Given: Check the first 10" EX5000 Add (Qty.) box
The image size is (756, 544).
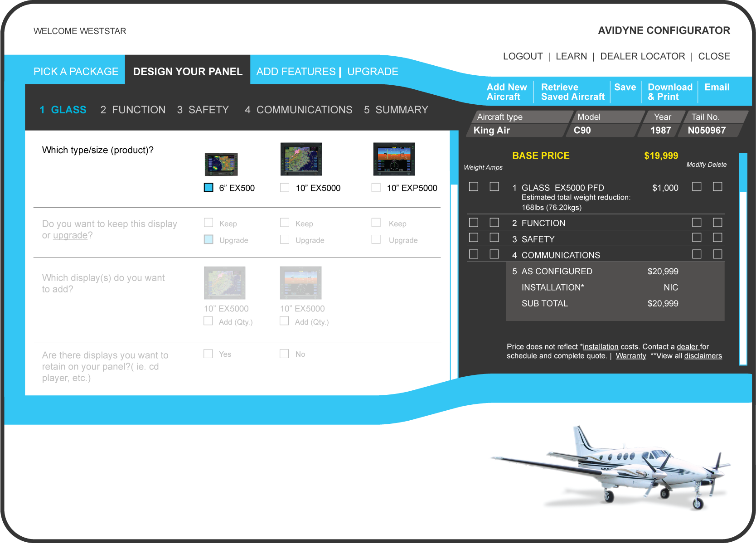Looking at the screenshot, I should pyautogui.click(x=208, y=321).
